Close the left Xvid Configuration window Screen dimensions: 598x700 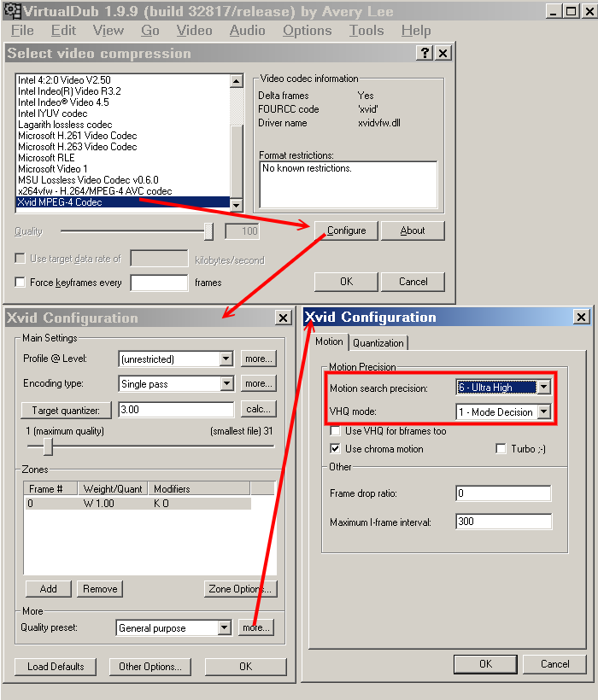point(283,318)
